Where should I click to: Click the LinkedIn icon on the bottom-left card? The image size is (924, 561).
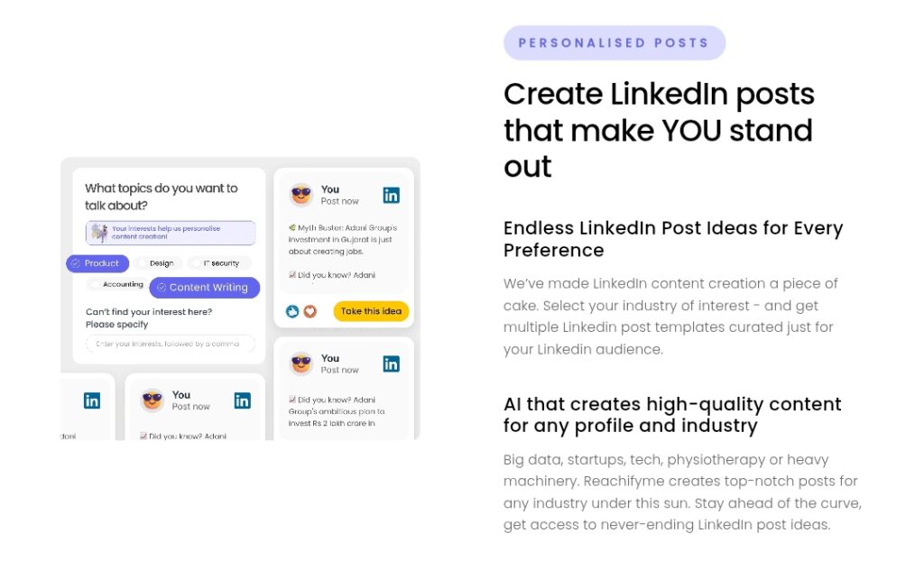click(242, 400)
